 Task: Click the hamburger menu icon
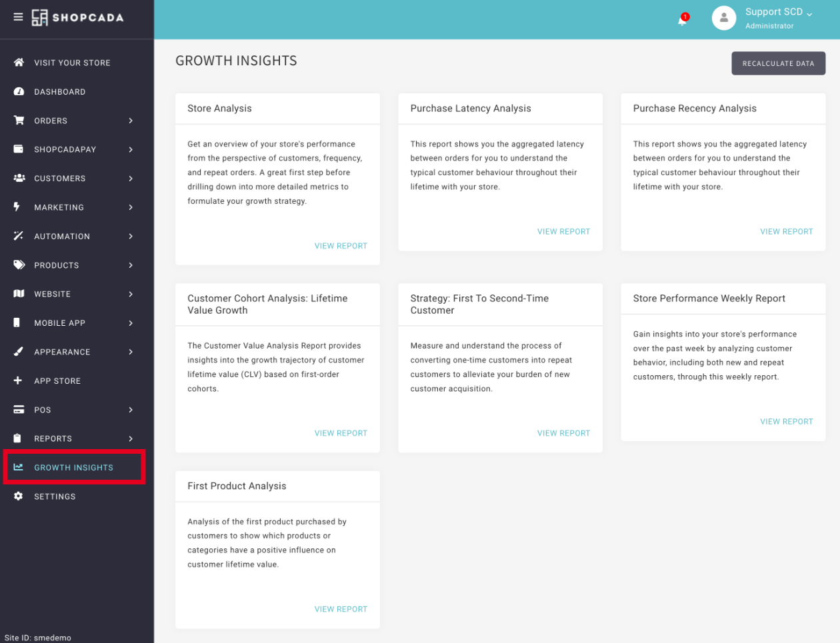tap(18, 17)
